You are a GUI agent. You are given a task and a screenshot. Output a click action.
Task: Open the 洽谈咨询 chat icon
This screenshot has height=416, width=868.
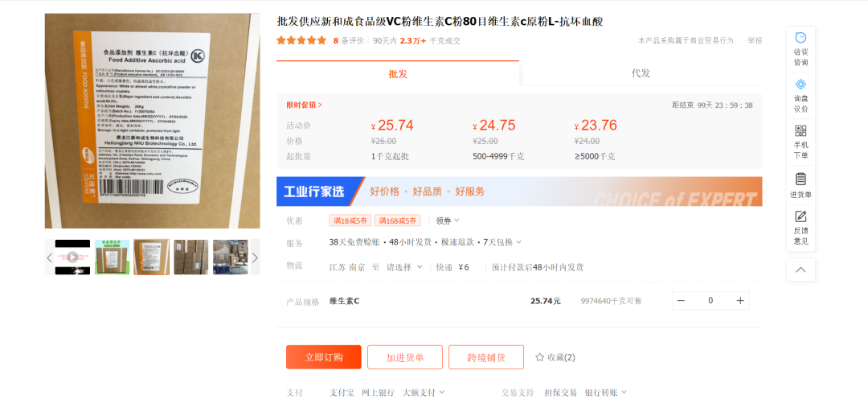800,39
